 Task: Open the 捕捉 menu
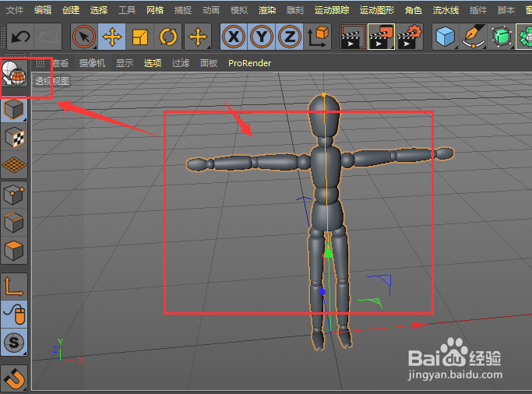coord(183,10)
